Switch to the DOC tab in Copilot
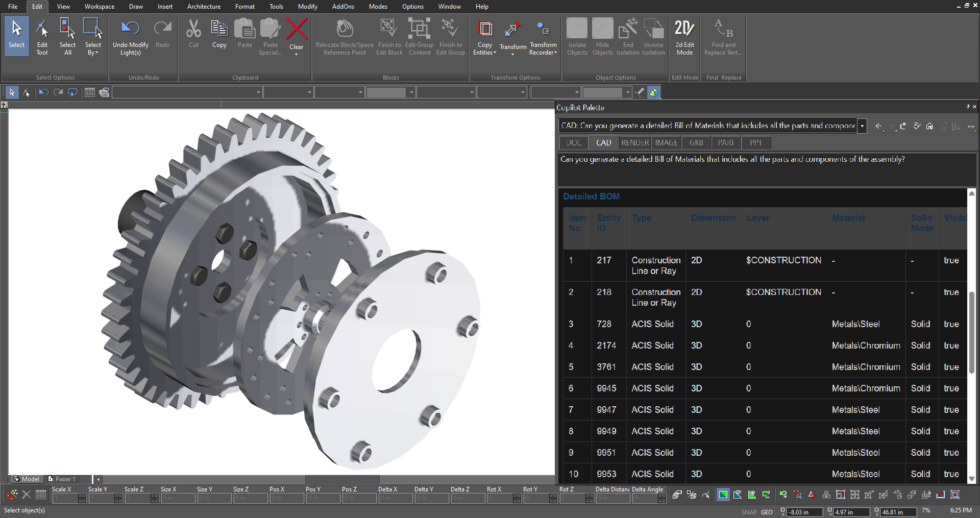This screenshot has width=980, height=518. click(574, 143)
